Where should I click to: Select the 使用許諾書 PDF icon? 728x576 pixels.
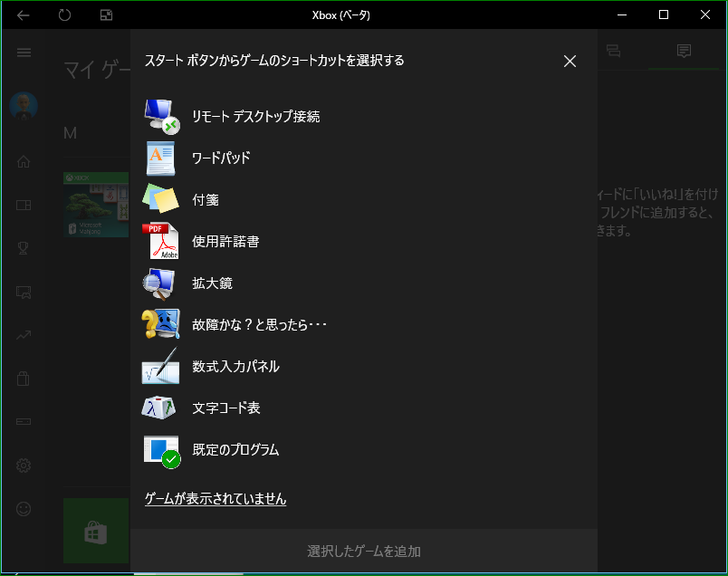tap(160, 241)
